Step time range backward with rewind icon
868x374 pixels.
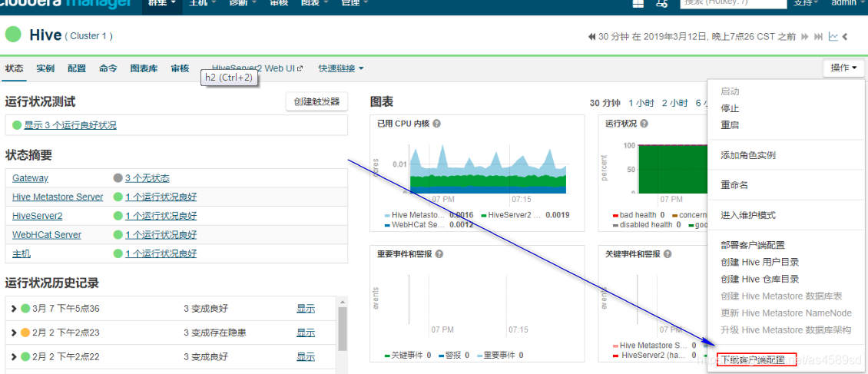(x=591, y=37)
